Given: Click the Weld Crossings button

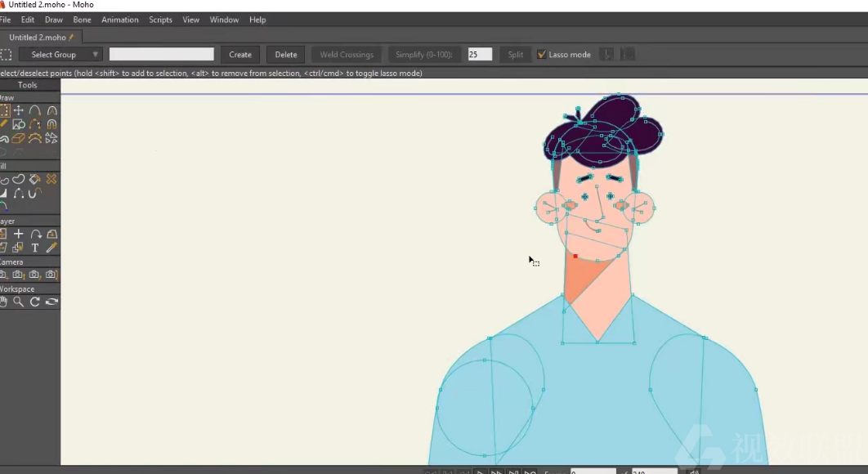Looking at the screenshot, I should click(x=347, y=54).
